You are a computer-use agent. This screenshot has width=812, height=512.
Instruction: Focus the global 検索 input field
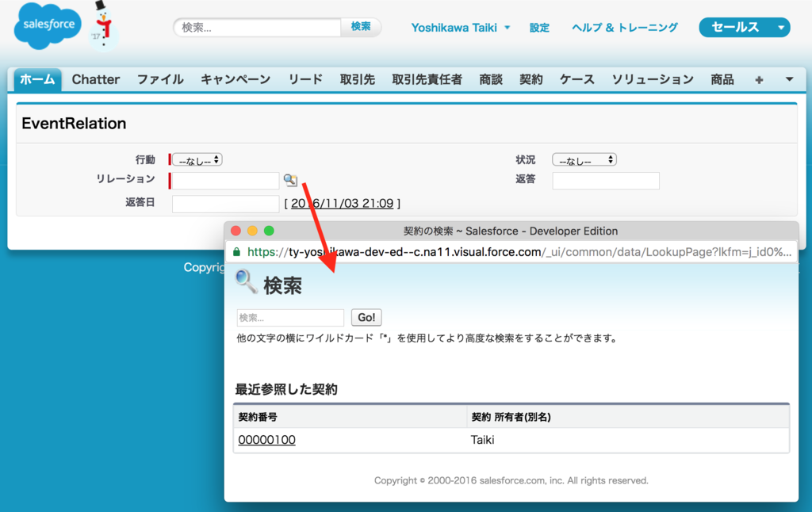click(258, 28)
